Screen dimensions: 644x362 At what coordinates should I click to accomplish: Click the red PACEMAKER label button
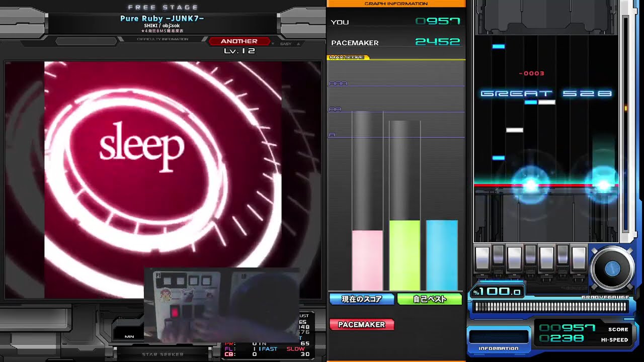click(362, 324)
